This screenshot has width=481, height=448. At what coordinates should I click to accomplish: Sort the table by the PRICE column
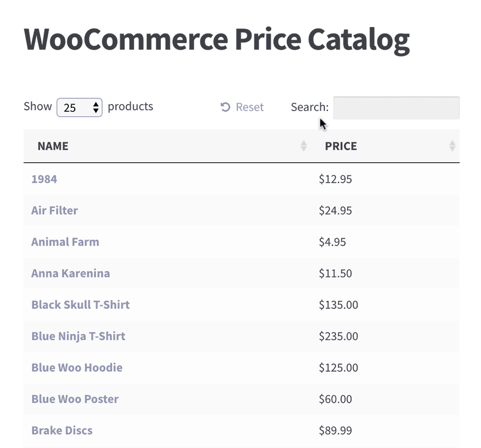pyautogui.click(x=341, y=146)
